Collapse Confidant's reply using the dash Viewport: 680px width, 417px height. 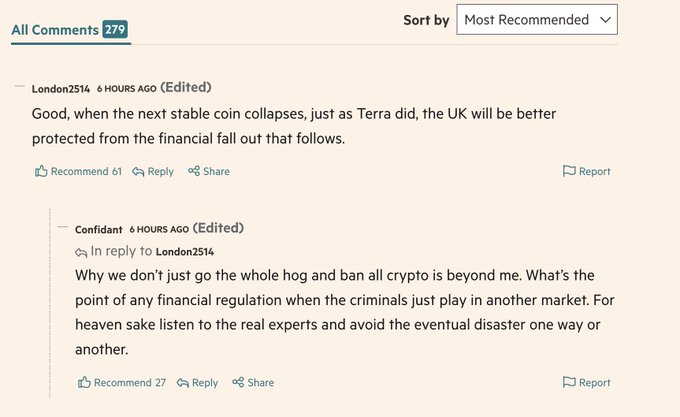63,227
